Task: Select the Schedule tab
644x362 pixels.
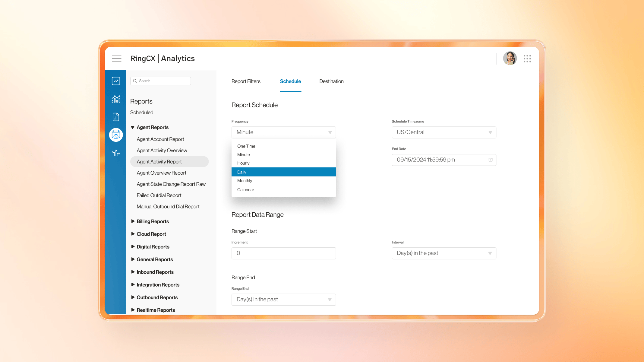Action: click(x=290, y=81)
